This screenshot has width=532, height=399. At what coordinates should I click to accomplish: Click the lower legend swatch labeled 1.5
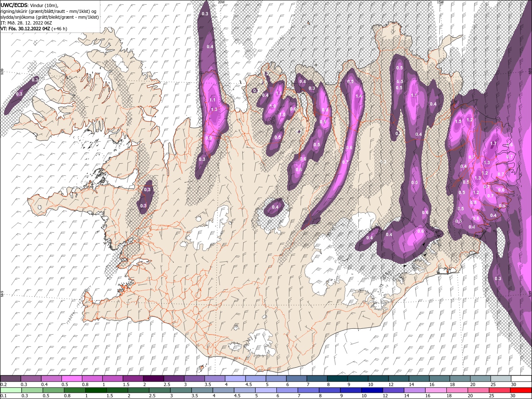(x=117, y=390)
